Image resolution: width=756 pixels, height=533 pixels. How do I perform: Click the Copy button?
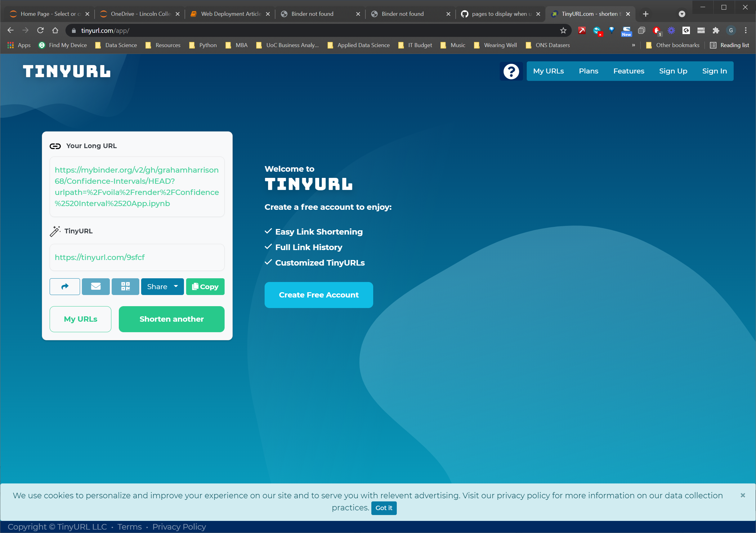pos(205,287)
